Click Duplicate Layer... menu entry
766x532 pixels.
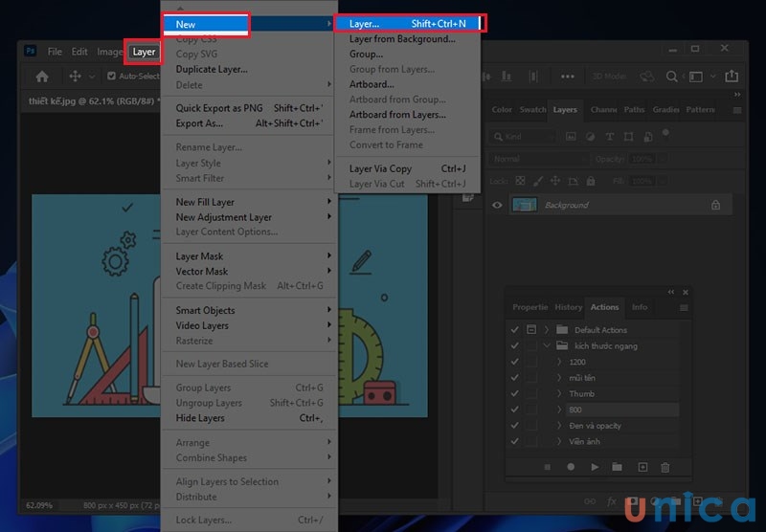coord(212,69)
